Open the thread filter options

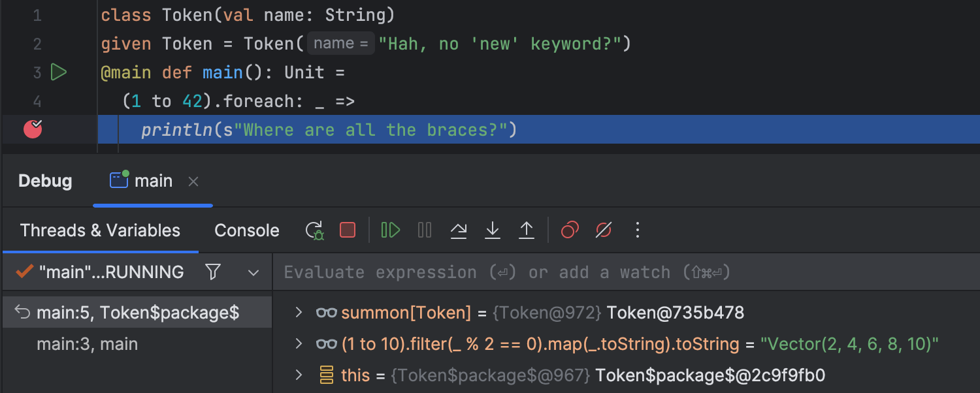click(x=213, y=272)
